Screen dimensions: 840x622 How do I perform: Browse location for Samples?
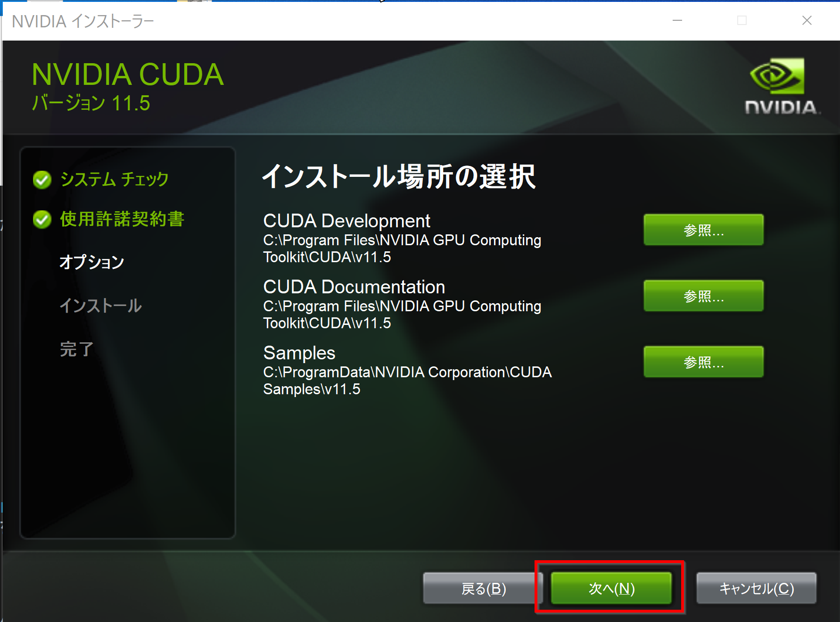(x=704, y=362)
